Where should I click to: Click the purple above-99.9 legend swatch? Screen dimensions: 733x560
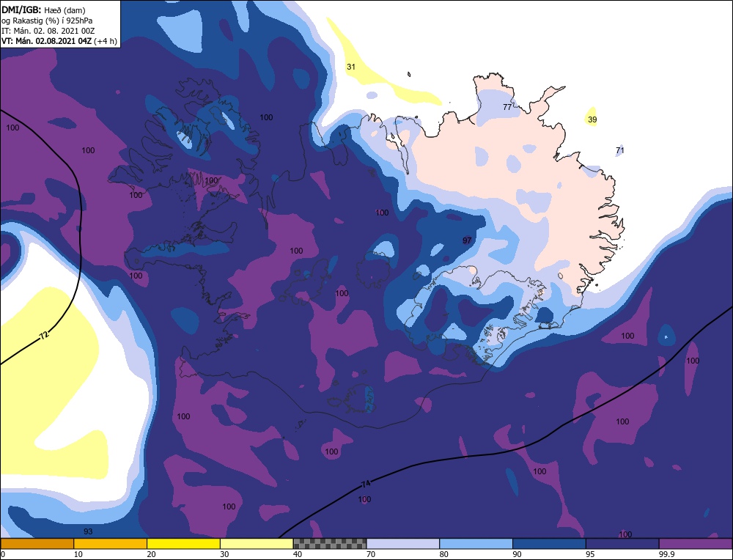coord(696,544)
